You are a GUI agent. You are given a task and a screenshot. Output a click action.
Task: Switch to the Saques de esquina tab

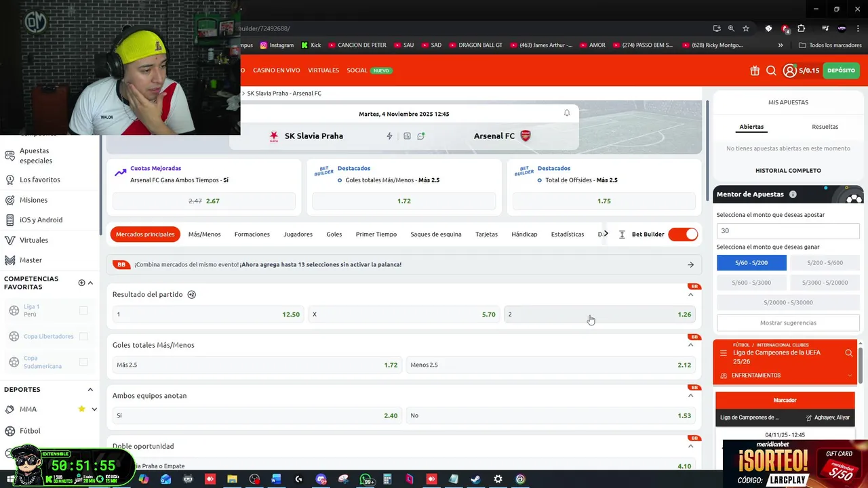click(436, 235)
